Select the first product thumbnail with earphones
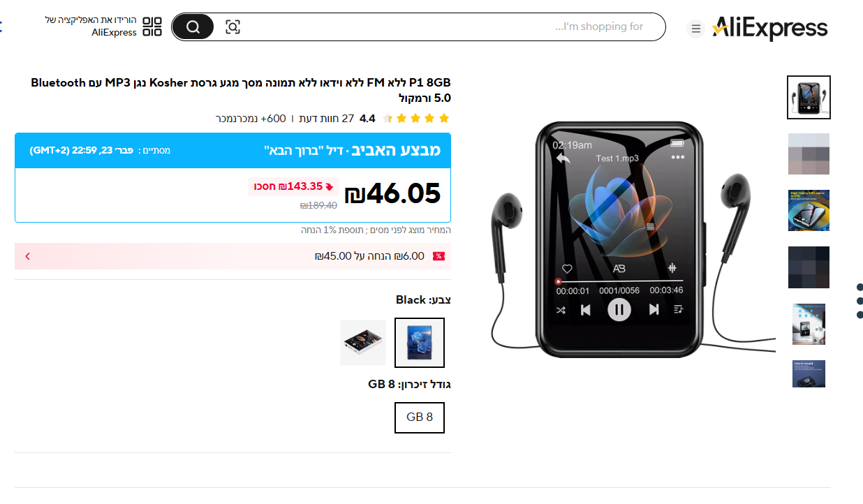863x504 pixels. (809, 98)
